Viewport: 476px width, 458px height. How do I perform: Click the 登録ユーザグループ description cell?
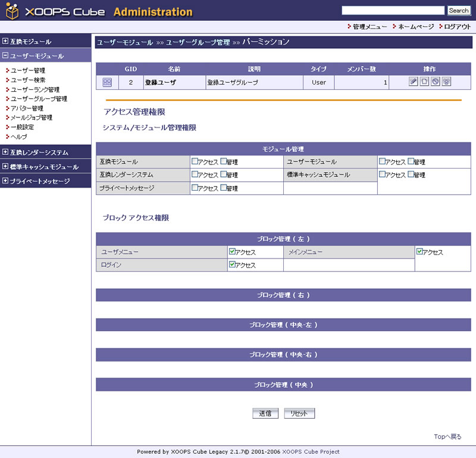coord(255,82)
